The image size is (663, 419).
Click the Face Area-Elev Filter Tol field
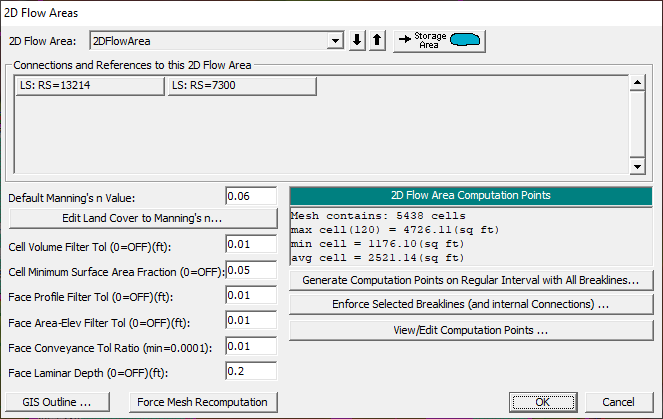click(251, 320)
